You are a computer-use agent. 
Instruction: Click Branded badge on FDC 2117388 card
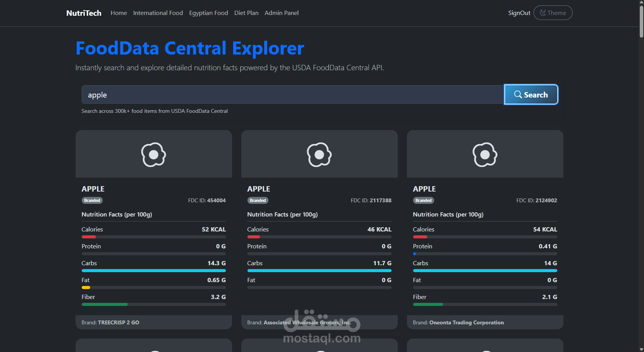pyautogui.click(x=258, y=200)
